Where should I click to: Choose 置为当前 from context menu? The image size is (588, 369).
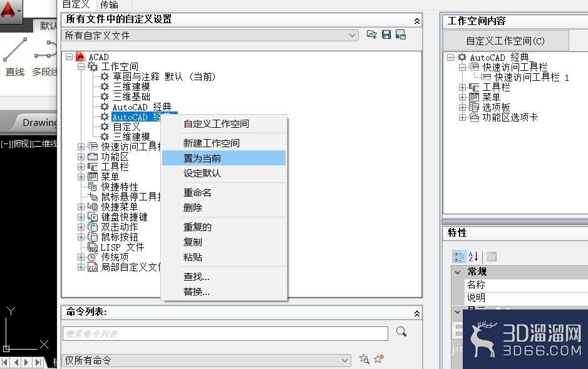pos(224,158)
